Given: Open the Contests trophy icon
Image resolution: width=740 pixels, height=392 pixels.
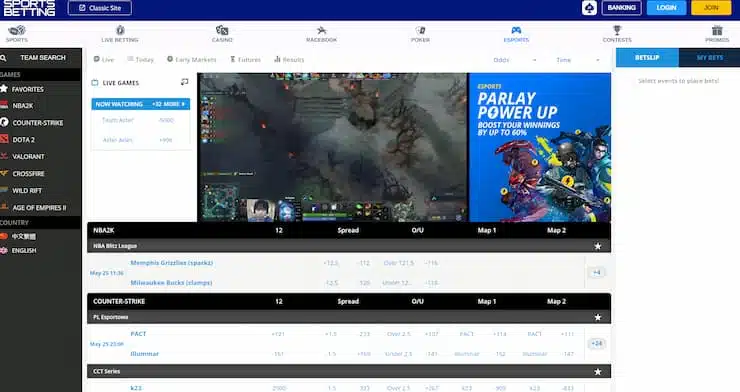Looking at the screenshot, I should pyautogui.click(x=617, y=30).
